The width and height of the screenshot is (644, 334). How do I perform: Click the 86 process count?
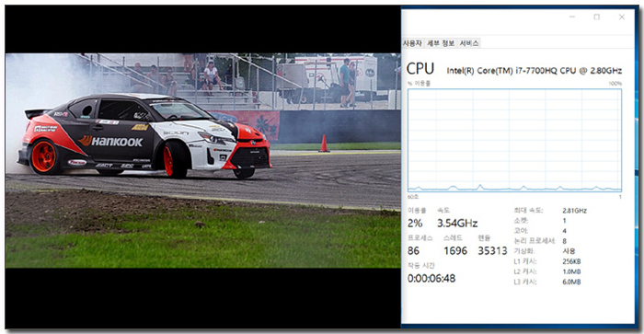(x=414, y=250)
